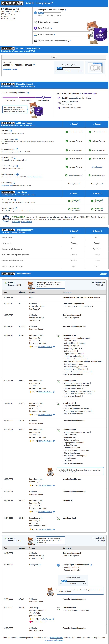Click the Structural Damage info icon
Screen dimensions: 109x644
coord(17,139)
